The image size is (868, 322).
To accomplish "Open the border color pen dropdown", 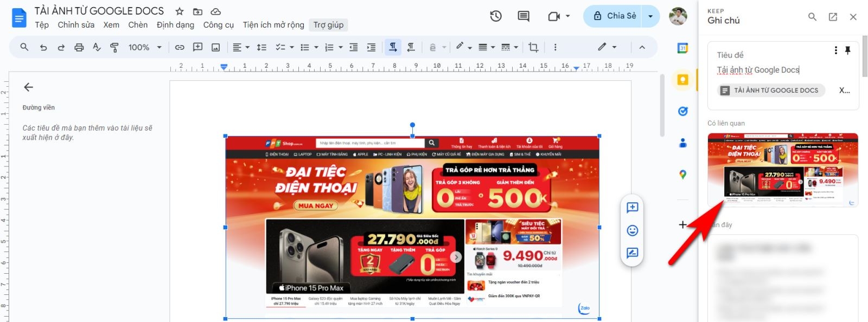I will click(x=463, y=48).
